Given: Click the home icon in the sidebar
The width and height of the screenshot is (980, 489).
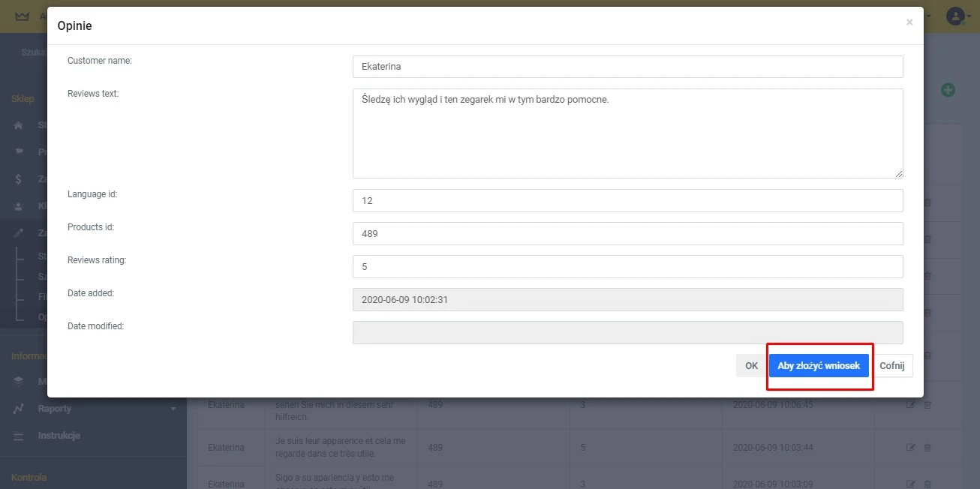Looking at the screenshot, I should point(20,125).
